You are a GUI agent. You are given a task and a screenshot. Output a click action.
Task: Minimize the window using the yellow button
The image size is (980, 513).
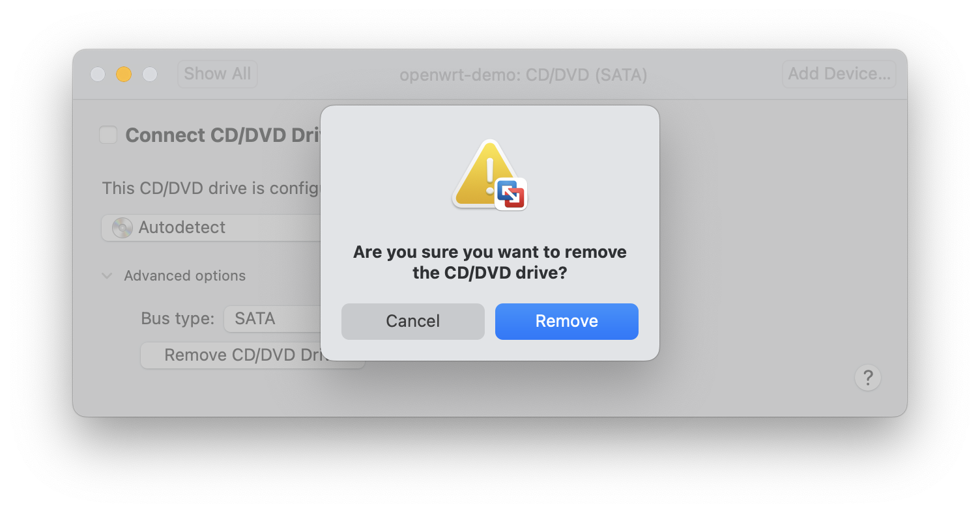click(x=124, y=74)
